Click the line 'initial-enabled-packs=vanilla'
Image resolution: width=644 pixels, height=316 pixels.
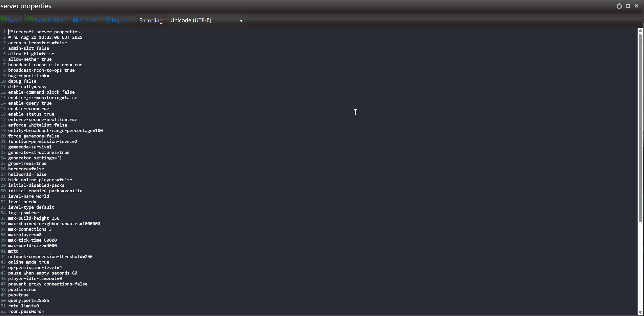pos(45,191)
